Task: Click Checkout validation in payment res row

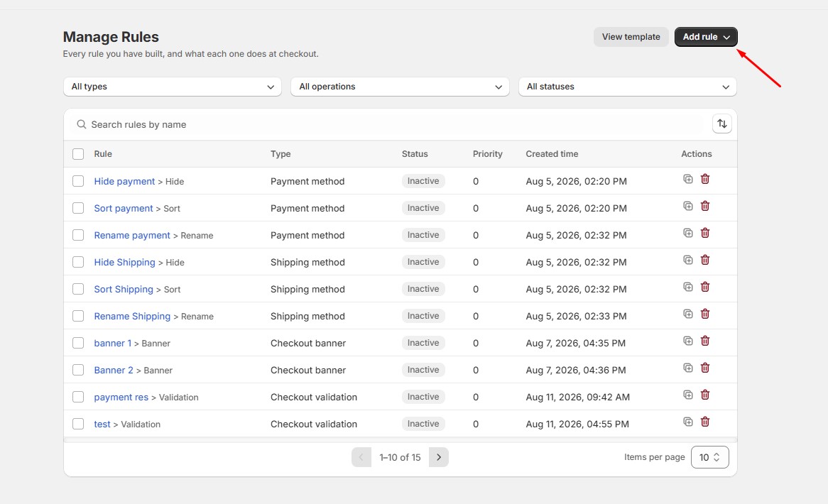Action: (x=314, y=396)
